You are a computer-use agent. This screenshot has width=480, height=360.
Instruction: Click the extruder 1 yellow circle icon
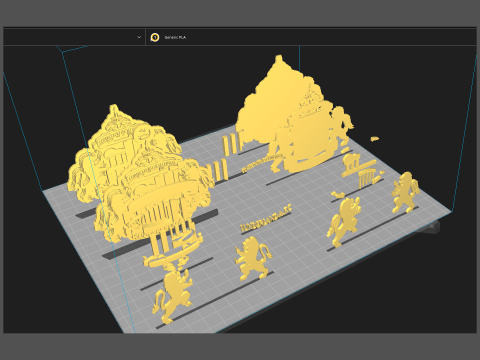tap(155, 37)
